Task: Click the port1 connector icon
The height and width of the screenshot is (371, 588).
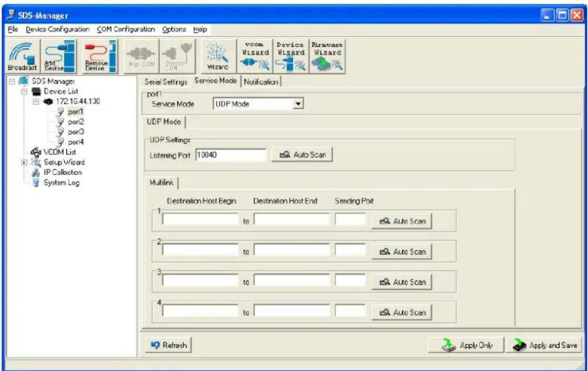Action: pyautogui.click(x=60, y=112)
